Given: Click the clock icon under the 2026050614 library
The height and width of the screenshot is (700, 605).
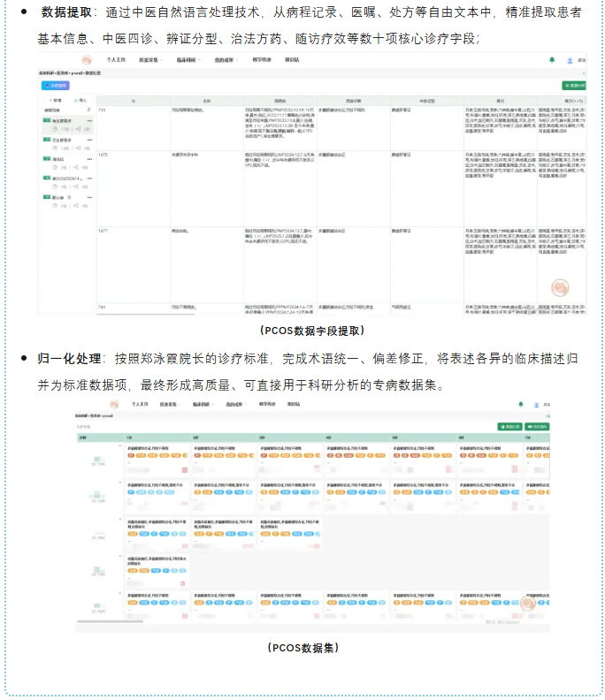Looking at the screenshot, I should [55, 186].
